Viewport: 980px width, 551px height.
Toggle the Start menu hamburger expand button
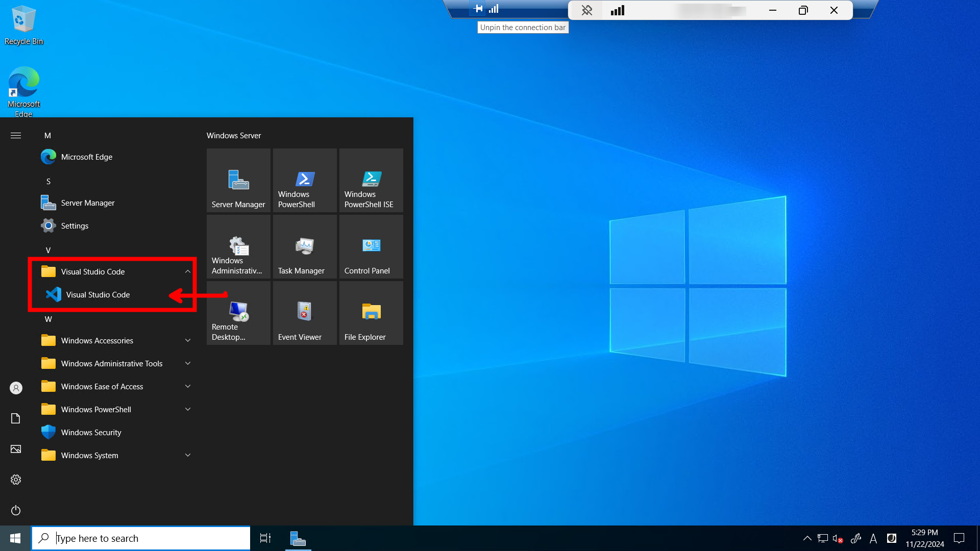coord(16,136)
